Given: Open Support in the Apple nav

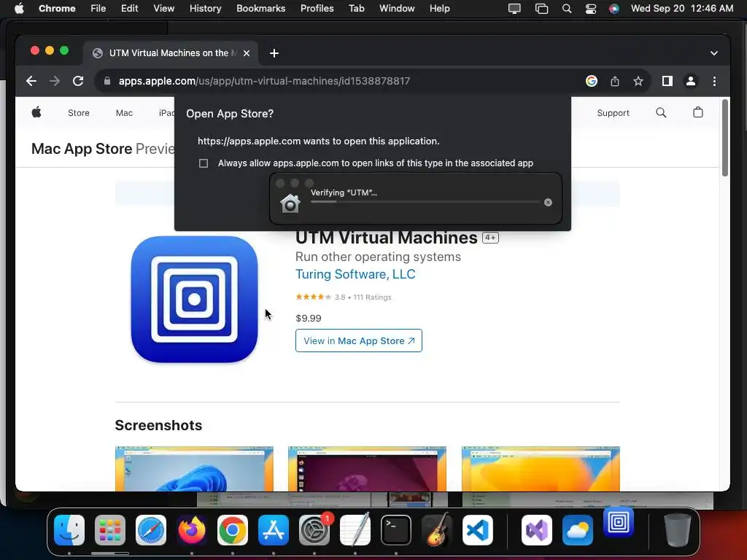Looking at the screenshot, I should pyautogui.click(x=613, y=113).
